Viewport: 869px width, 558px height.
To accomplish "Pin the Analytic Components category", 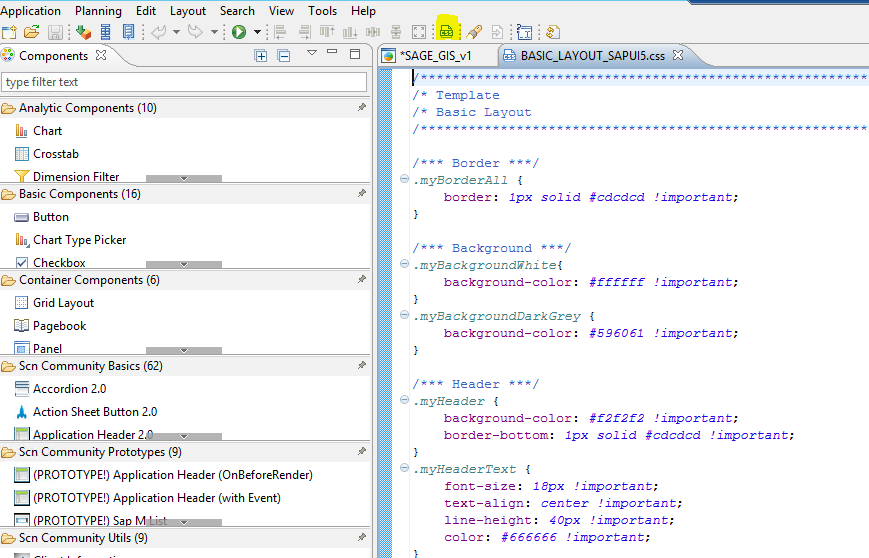I will (362, 107).
